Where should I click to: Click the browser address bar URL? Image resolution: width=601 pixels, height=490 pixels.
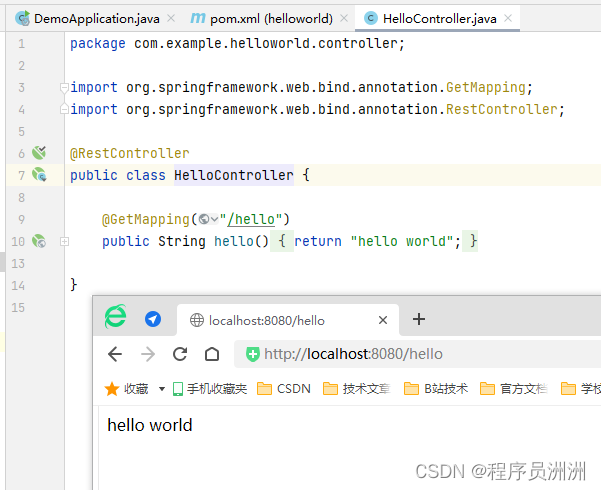coord(353,354)
